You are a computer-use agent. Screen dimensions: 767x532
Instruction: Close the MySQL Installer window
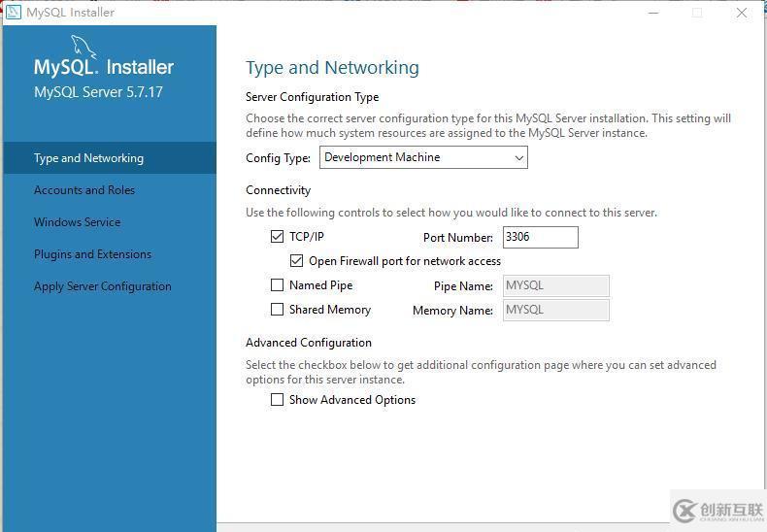[742, 13]
